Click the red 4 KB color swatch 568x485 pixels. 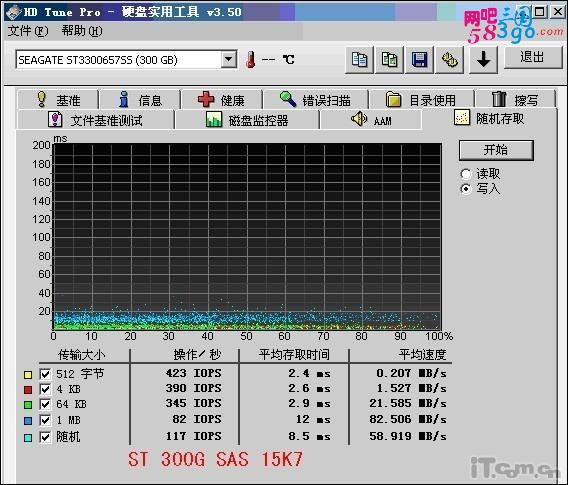pos(28,390)
